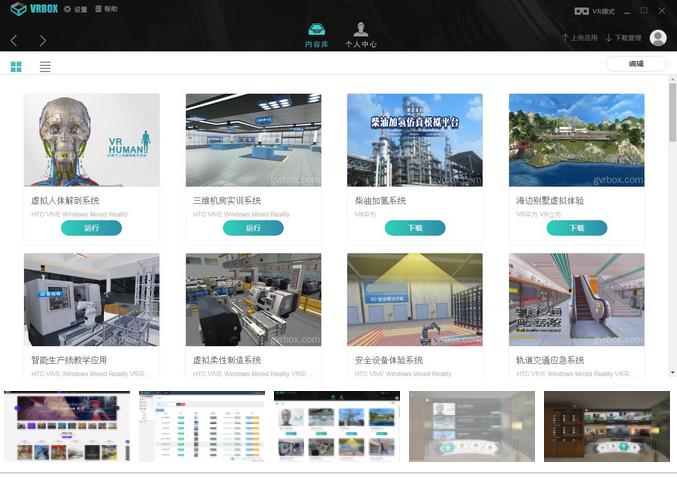
Task: Open 智能生产线教学应用 thumbnail
Action: tap(91, 299)
